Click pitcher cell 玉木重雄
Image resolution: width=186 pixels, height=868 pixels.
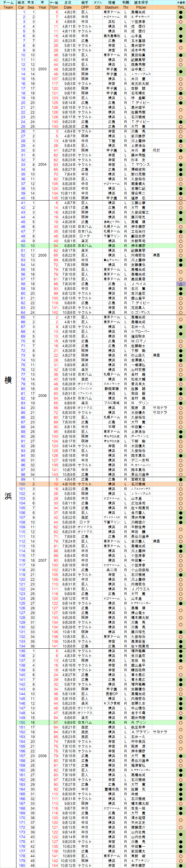(141, 41)
